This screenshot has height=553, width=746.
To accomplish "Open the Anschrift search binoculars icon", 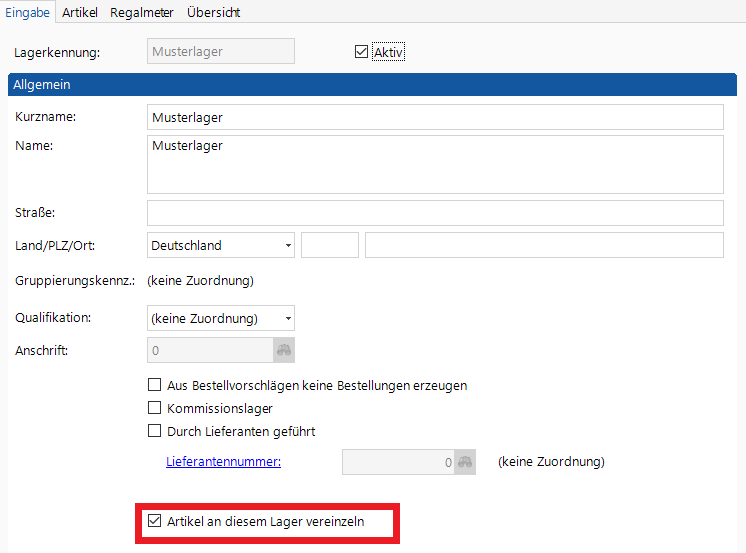I will 283,351.
